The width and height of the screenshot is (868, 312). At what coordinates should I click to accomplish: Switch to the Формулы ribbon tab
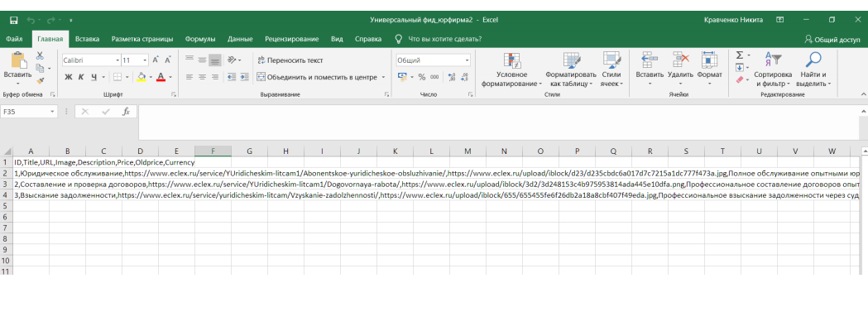pos(200,39)
